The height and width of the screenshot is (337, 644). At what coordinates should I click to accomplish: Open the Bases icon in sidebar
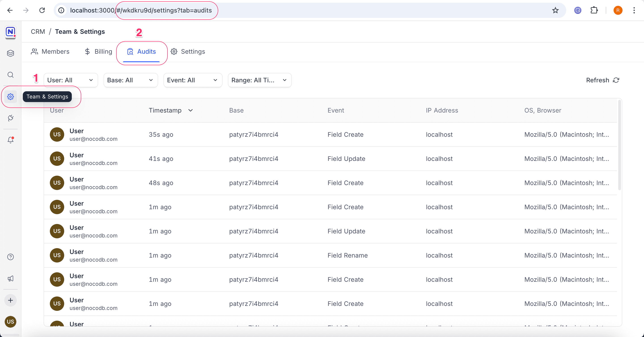tap(11, 53)
